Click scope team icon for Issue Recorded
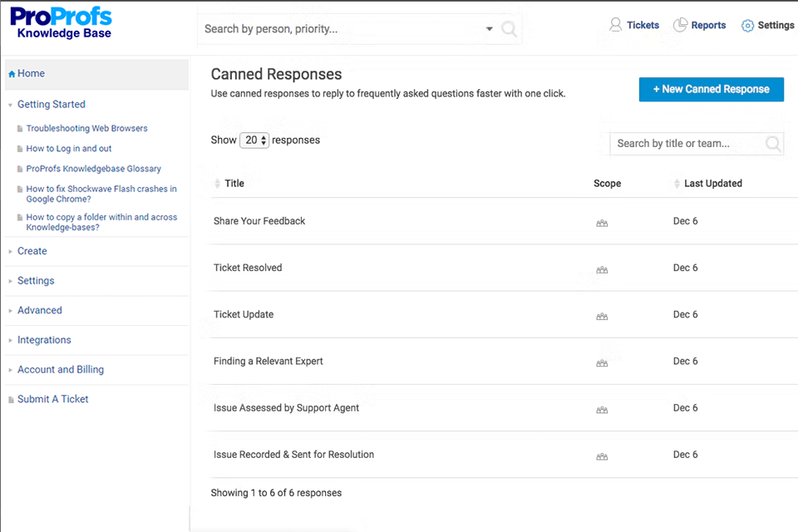Viewport: 798px width, 532px height. (602, 456)
